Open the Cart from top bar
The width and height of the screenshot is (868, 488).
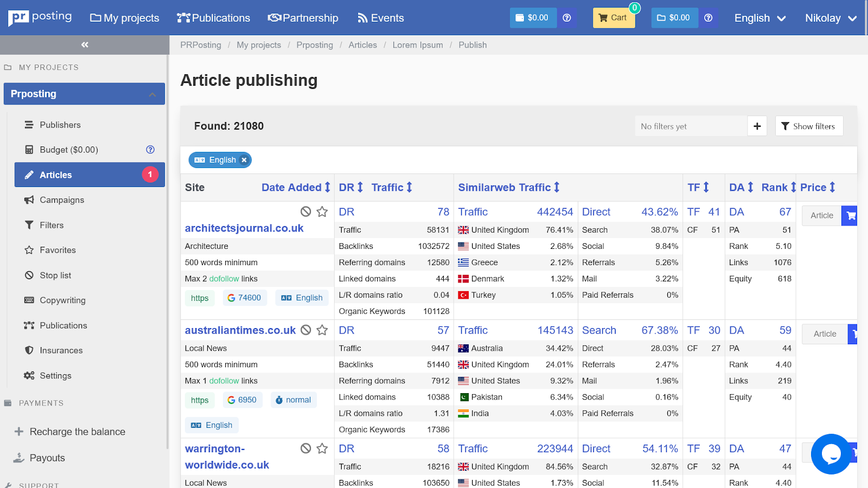tap(613, 18)
